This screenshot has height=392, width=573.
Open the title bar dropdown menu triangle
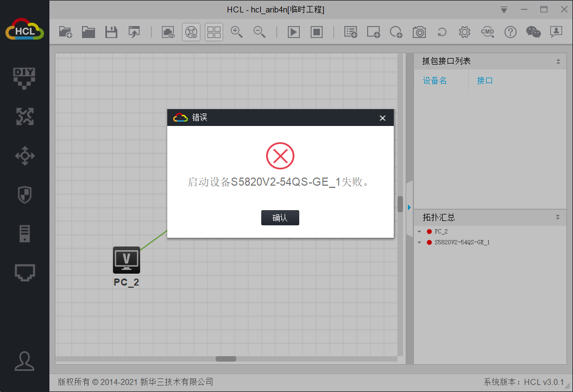(504, 10)
